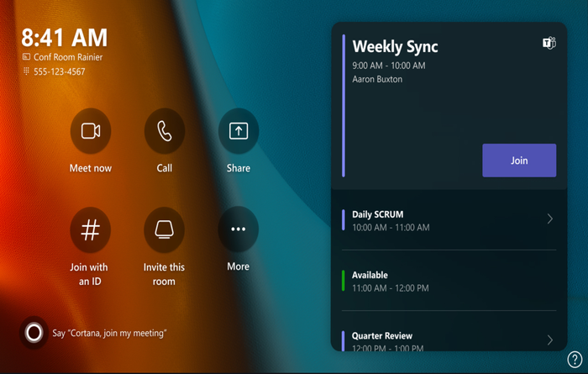Image resolution: width=588 pixels, height=374 pixels.
Task: Select the Join with an ID hash icon
Action: click(91, 229)
